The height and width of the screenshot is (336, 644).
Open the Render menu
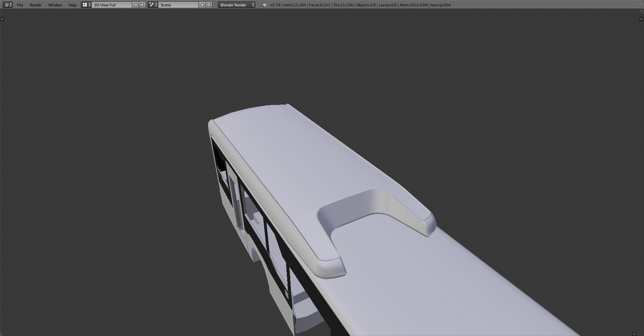36,5
